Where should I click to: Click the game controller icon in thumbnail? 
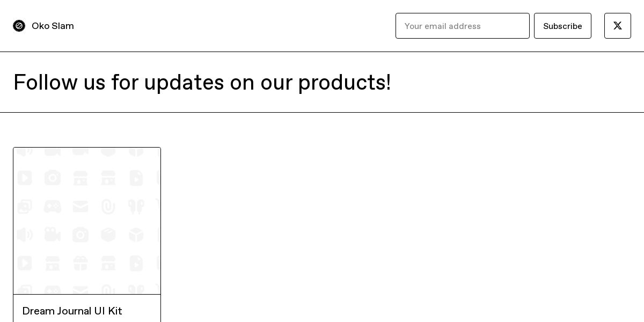pos(53,206)
